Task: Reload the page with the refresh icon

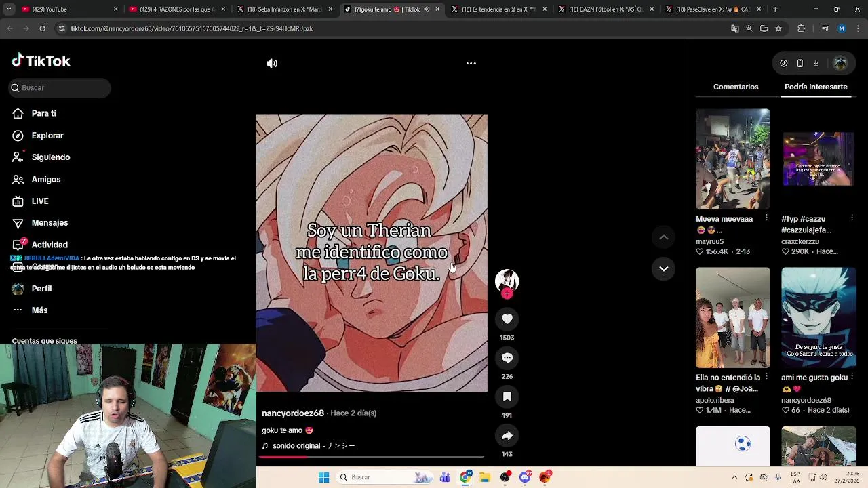Action: 42,28
